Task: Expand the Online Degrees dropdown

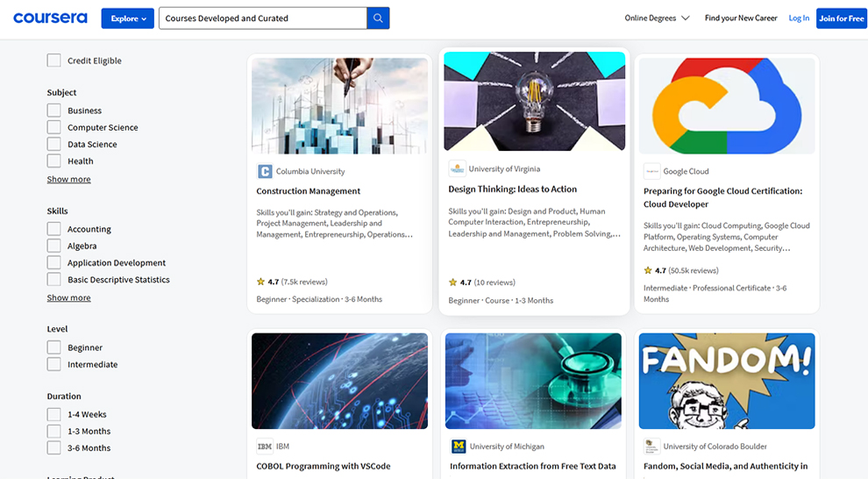Action: (657, 18)
